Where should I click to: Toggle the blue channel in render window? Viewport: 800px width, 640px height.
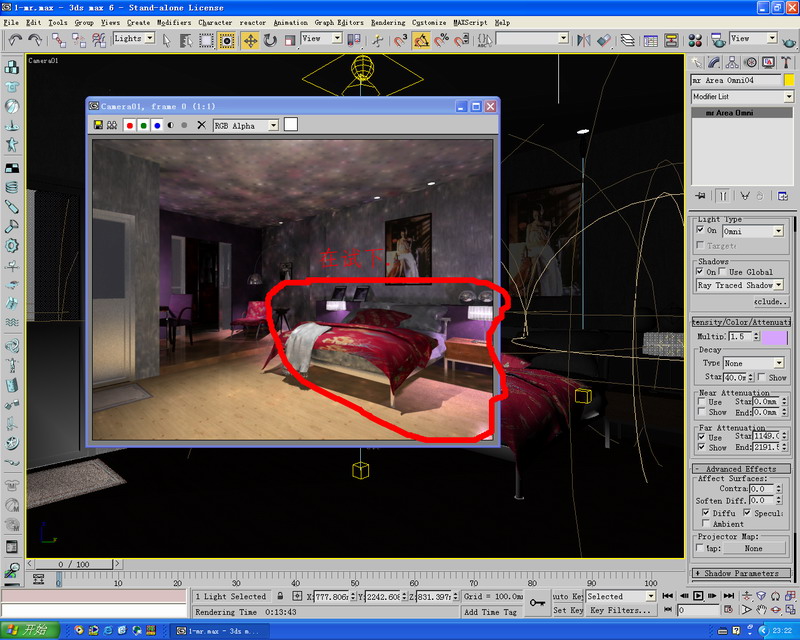click(x=157, y=125)
